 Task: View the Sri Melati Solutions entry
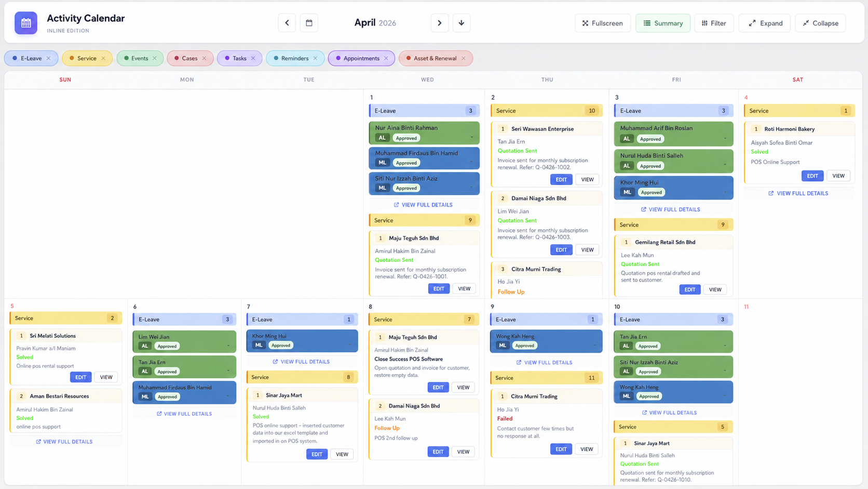point(106,377)
